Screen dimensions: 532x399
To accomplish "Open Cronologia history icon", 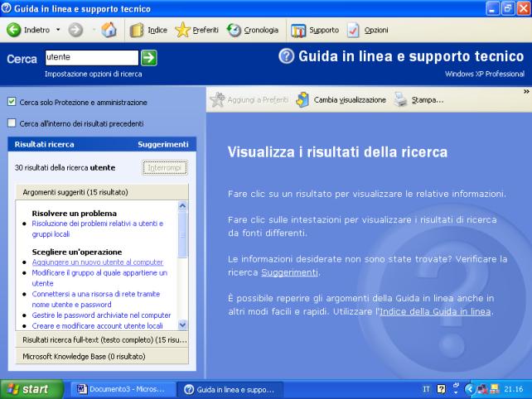I will coord(235,30).
